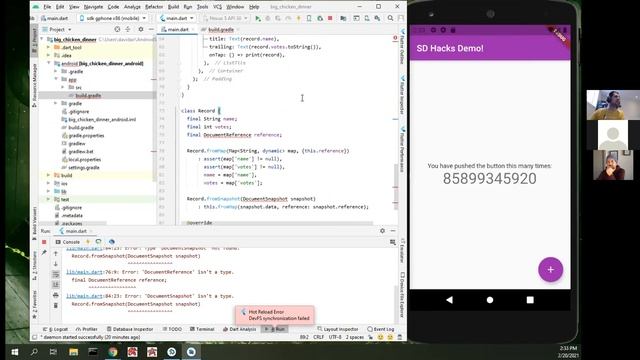
Task: Click the UTF-8 encoding in status bar
Action: [x=335, y=337]
